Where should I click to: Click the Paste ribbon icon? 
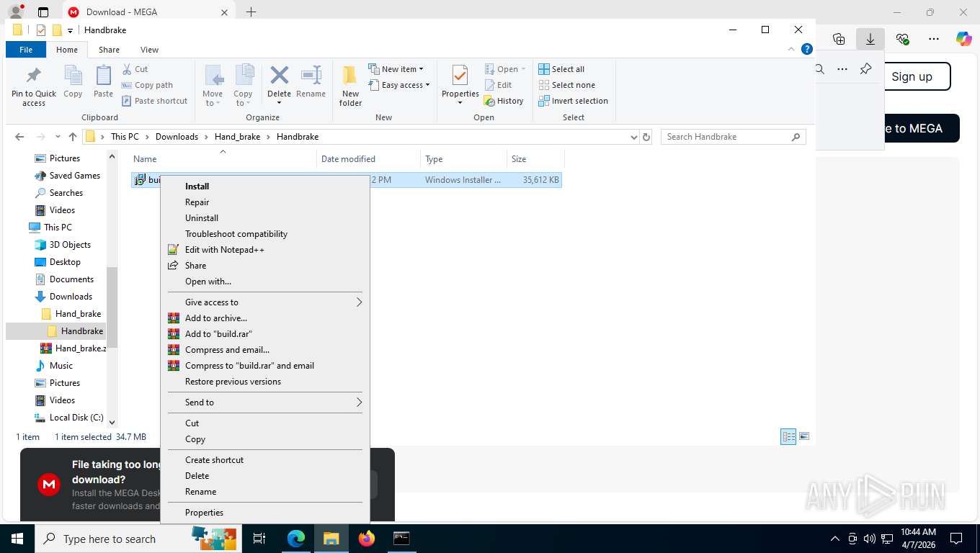click(103, 81)
